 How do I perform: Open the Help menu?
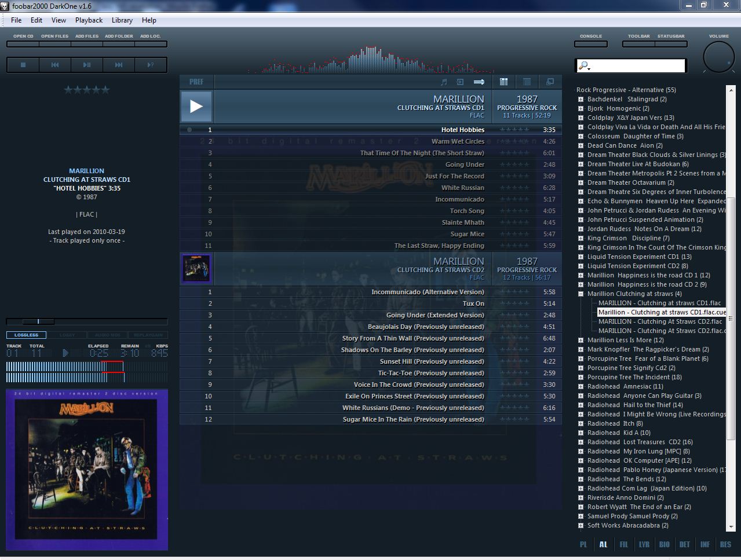pos(149,20)
